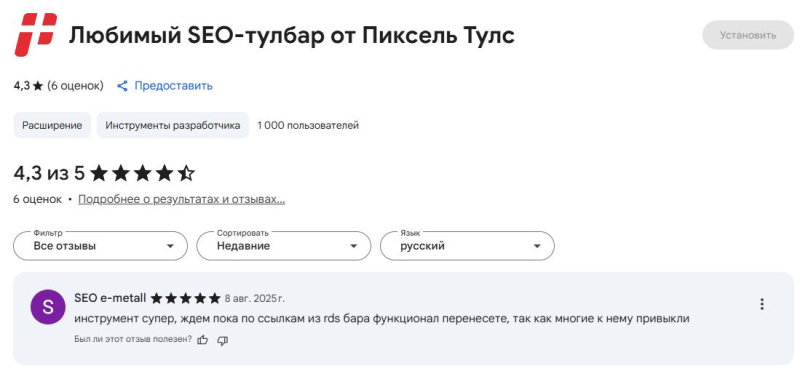Click the reviewer name SEO e-metall
This screenshot has height=371, width=800.
coord(110,298)
